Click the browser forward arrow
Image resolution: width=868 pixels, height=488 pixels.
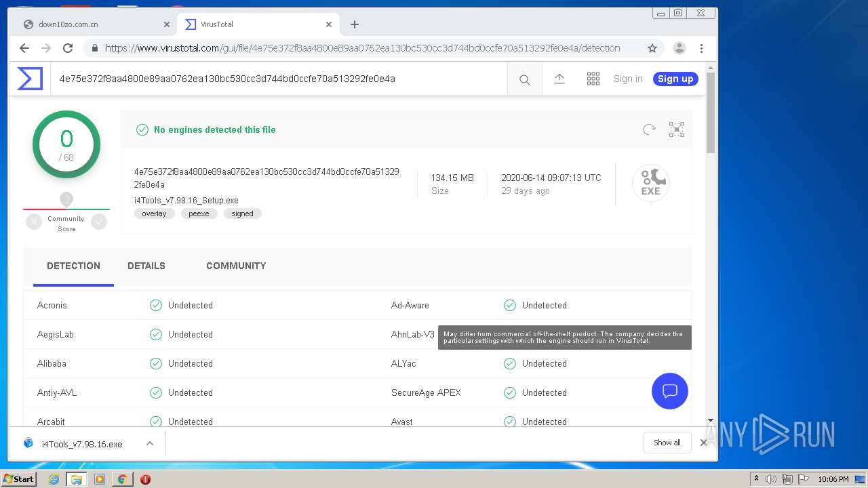pyautogui.click(x=46, y=48)
